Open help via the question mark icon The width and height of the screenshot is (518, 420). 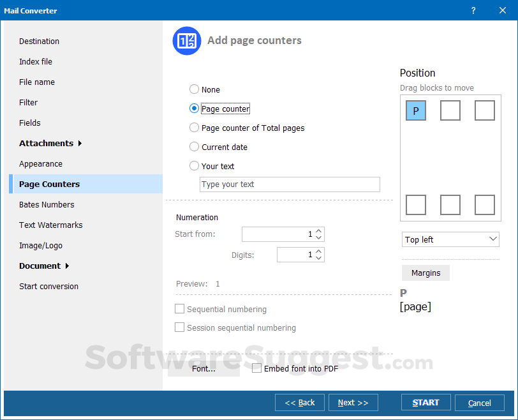(473, 11)
